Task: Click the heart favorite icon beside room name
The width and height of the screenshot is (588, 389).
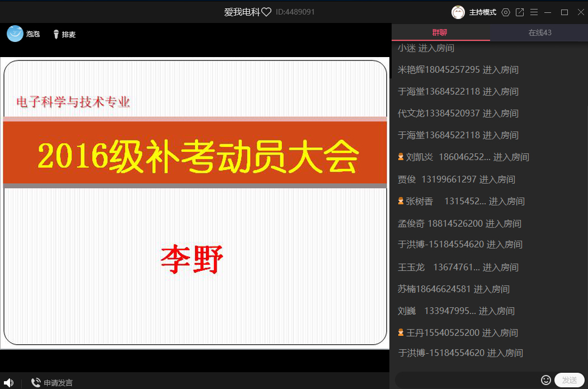Action: pyautogui.click(x=266, y=12)
